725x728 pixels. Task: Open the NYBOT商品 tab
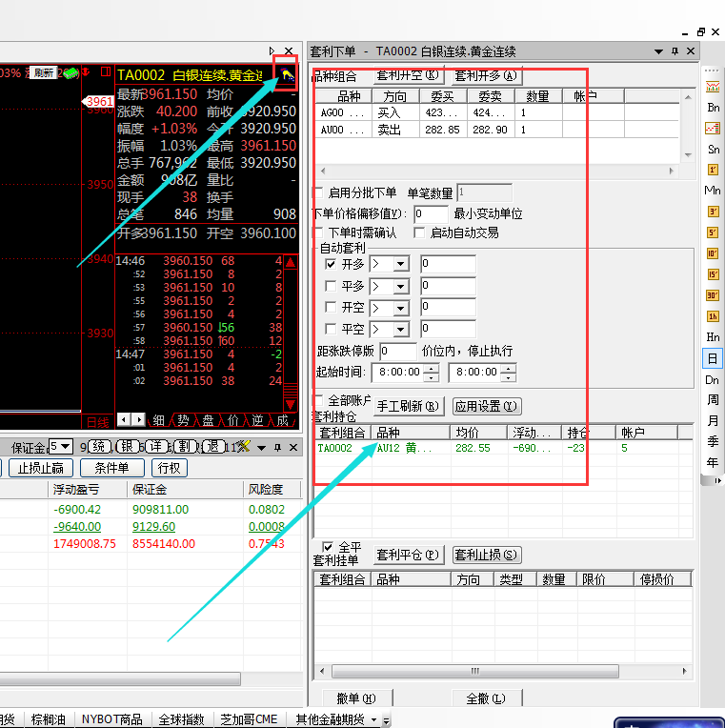[x=111, y=719]
